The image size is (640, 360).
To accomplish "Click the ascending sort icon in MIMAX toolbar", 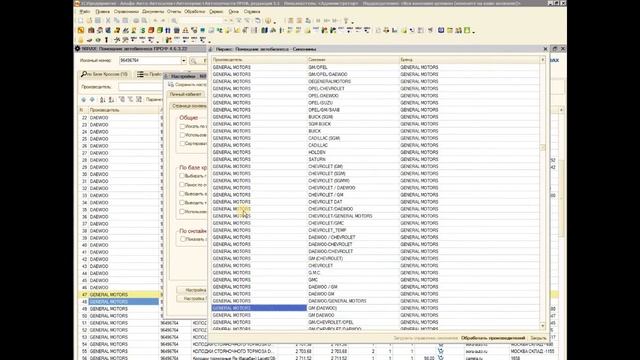I will click(x=102, y=99).
